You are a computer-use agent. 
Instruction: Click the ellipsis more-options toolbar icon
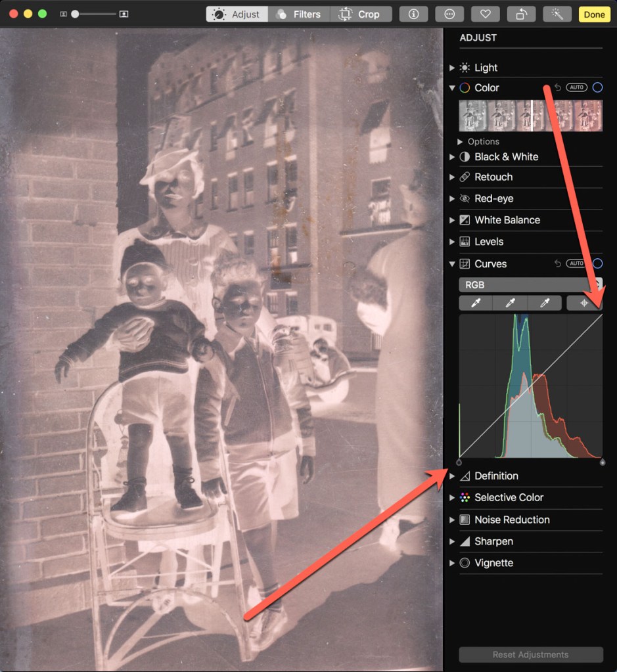(449, 14)
